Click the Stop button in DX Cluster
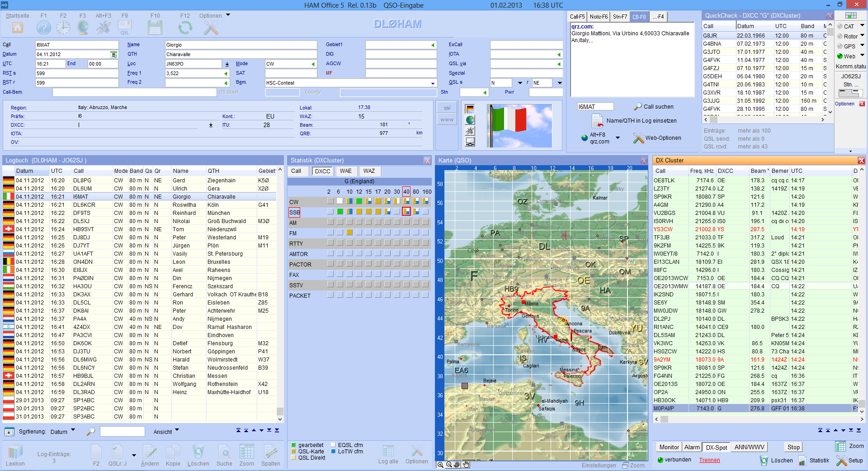This screenshot has height=471, width=868. click(x=793, y=447)
